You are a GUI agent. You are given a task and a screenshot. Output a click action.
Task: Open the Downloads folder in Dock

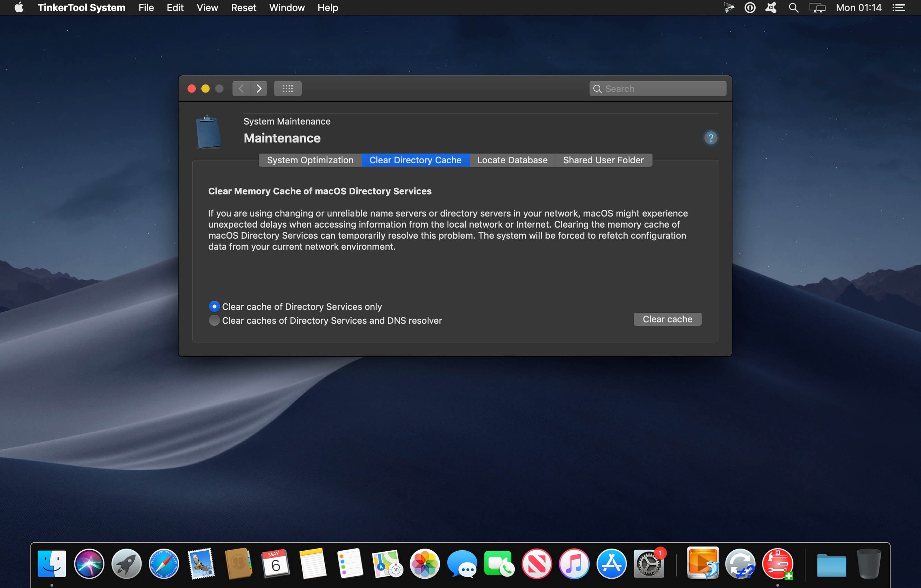coord(831,565)
